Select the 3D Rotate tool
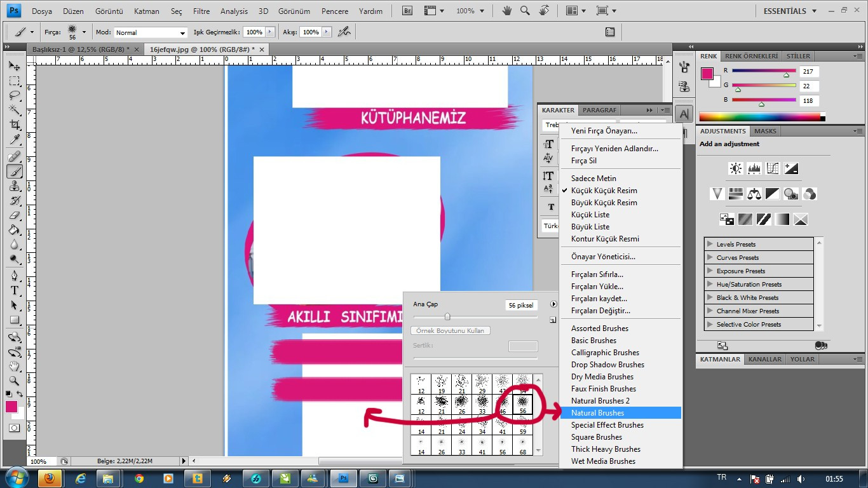Viewport: 868px width, 488px height. [x=15, y=337]
